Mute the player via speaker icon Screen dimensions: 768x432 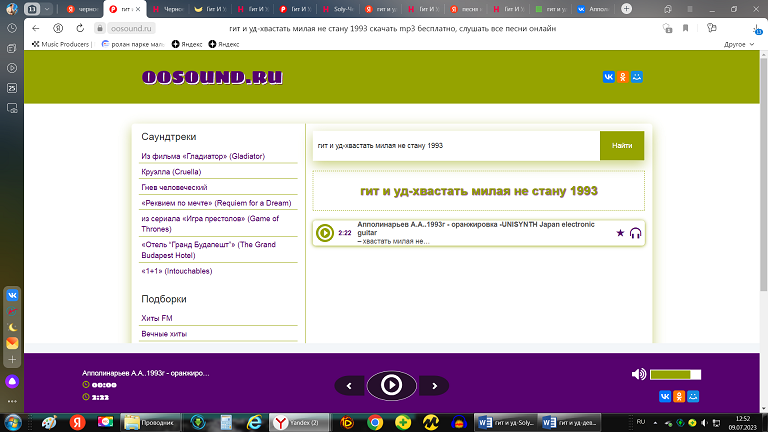tap(639, 375)
